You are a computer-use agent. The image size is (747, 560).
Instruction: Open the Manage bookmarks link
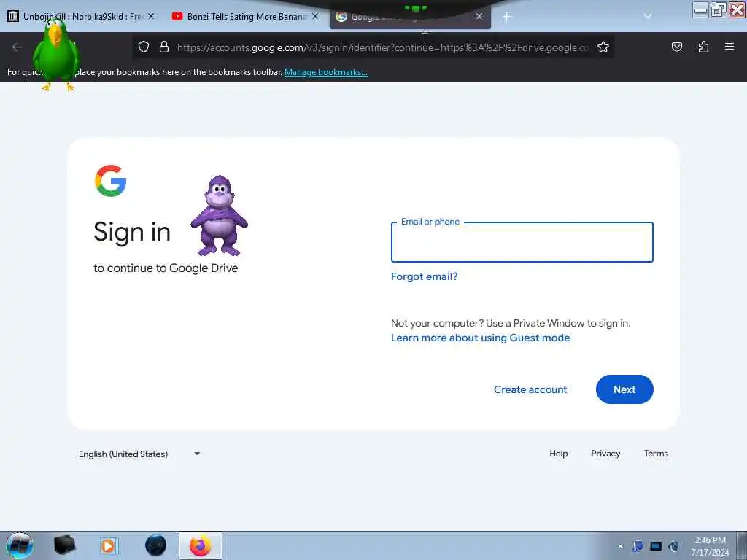click(326, 72)
